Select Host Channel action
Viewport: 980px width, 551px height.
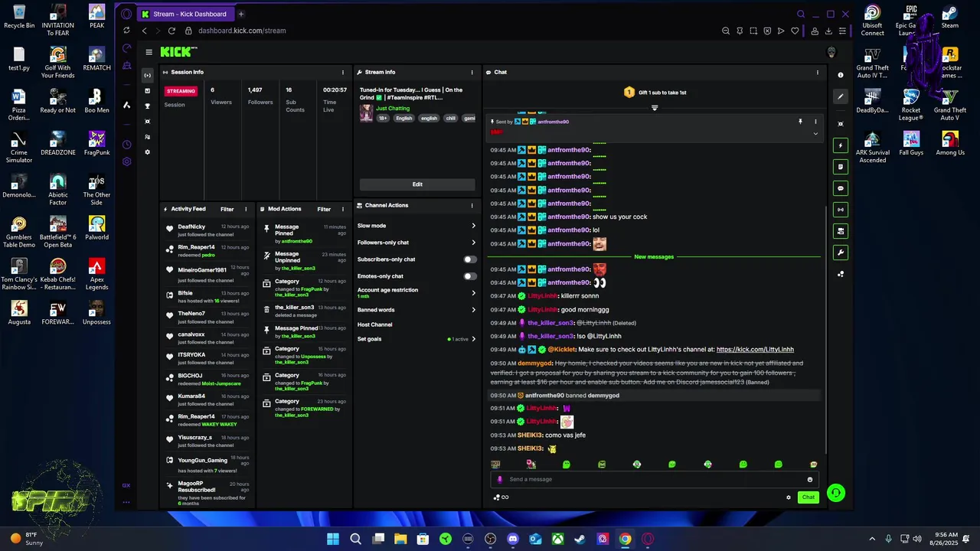375,324
